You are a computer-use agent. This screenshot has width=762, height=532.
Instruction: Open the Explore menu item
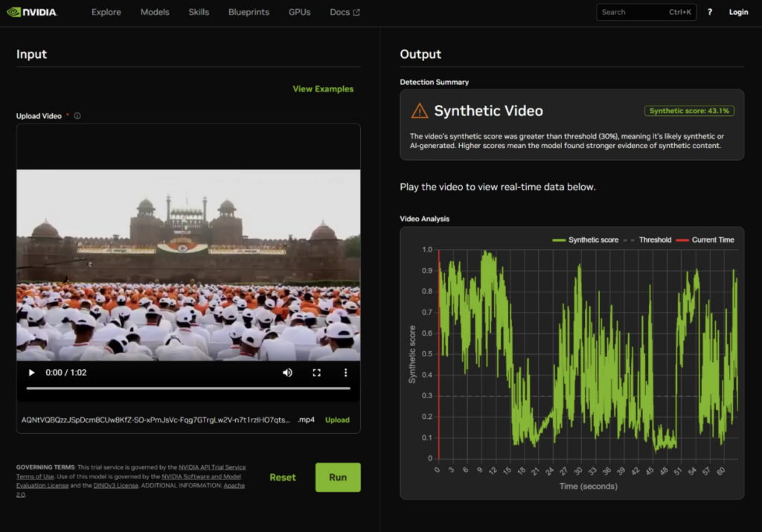(x=106, y=12)
